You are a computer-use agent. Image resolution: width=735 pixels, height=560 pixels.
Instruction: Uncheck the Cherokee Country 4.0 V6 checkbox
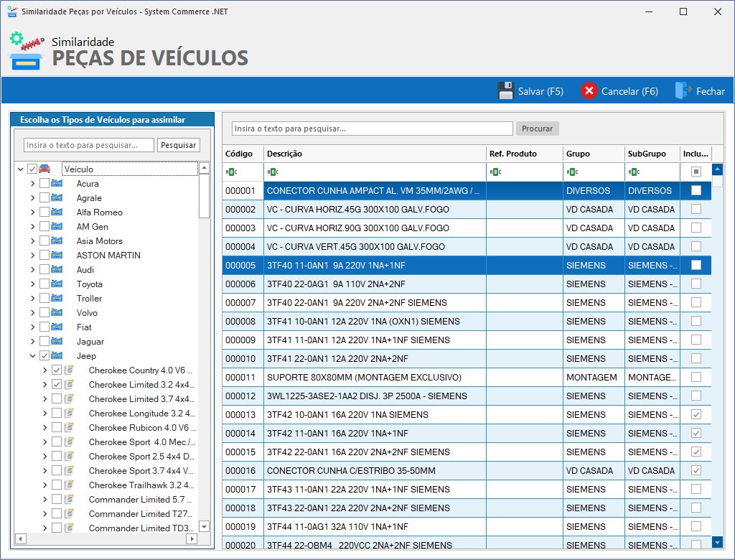click(x=57, y=370)
